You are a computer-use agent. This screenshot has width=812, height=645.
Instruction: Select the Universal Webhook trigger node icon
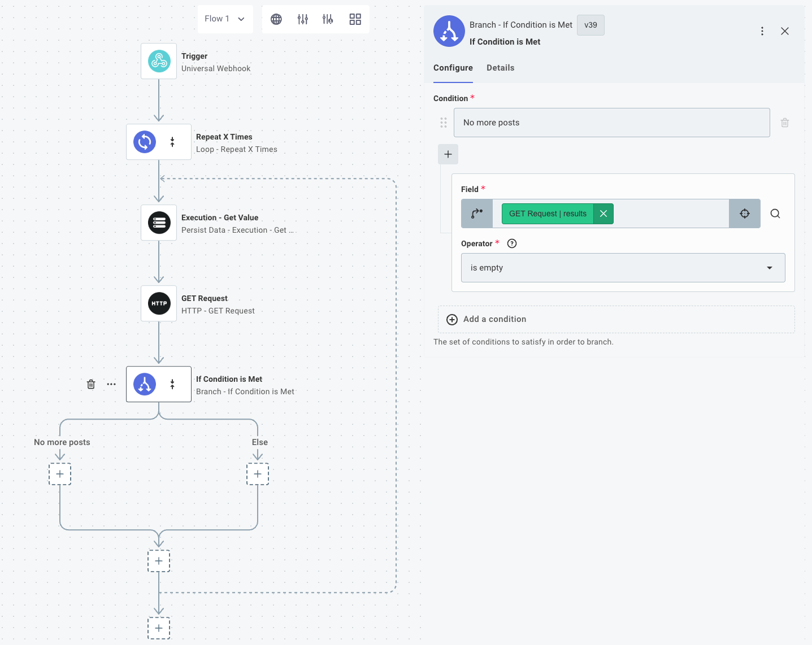tap(159, 61)
